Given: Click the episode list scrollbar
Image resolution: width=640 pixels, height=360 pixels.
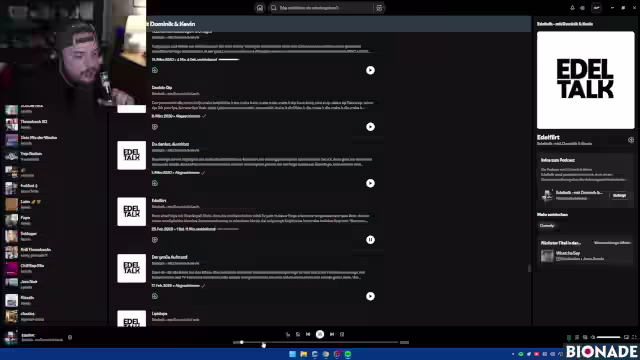Looking at the screenshot, I should tap(529, 268).
